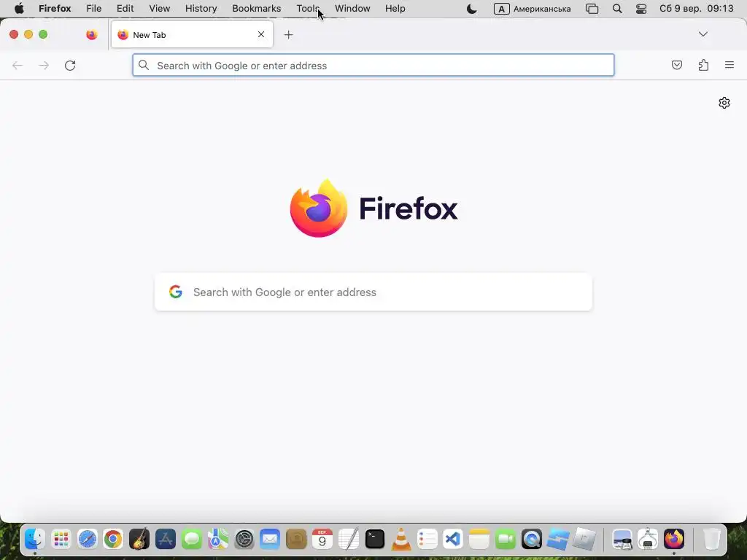Open Maps from the Dock
The height and width of the screenshot is (560, 747).
click(217, 539)
